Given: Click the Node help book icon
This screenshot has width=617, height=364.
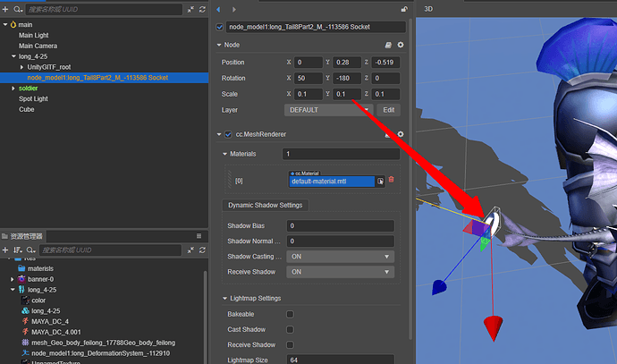Looking at the screenshot, I should 387,45.
